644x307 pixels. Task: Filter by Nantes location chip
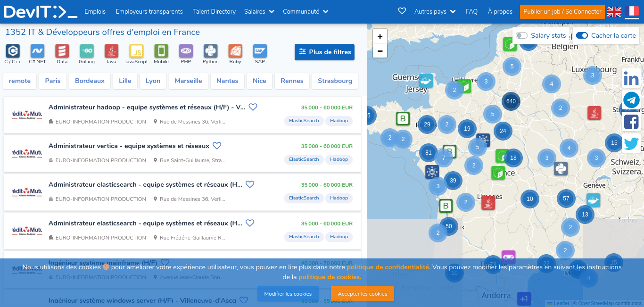(227, 81)
